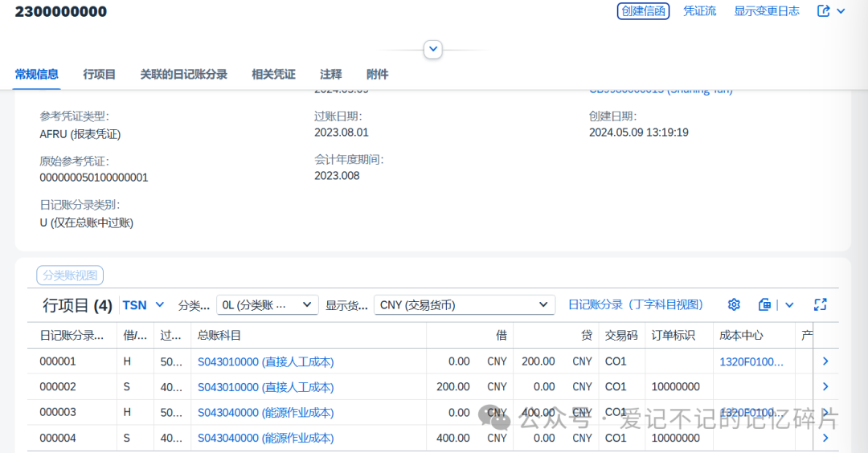Open CNY 交易货币 currency combo box
The image size is (868, 453).
(x=465, y=304)
